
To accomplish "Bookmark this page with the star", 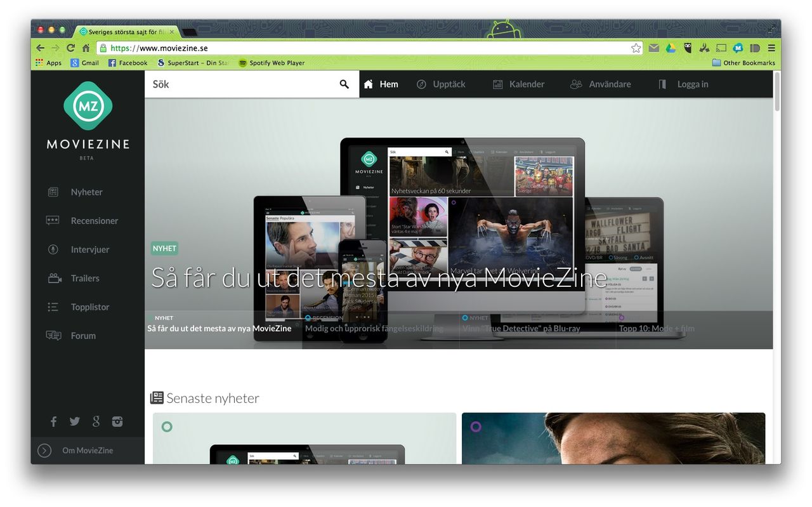I will tap(636, 48).
